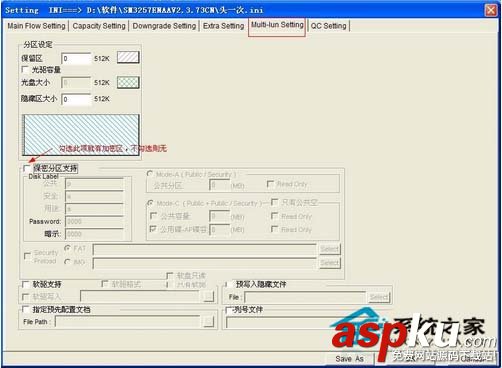
Task: Toggle Read Only in the Mode-A group
Action: [270, 184]
